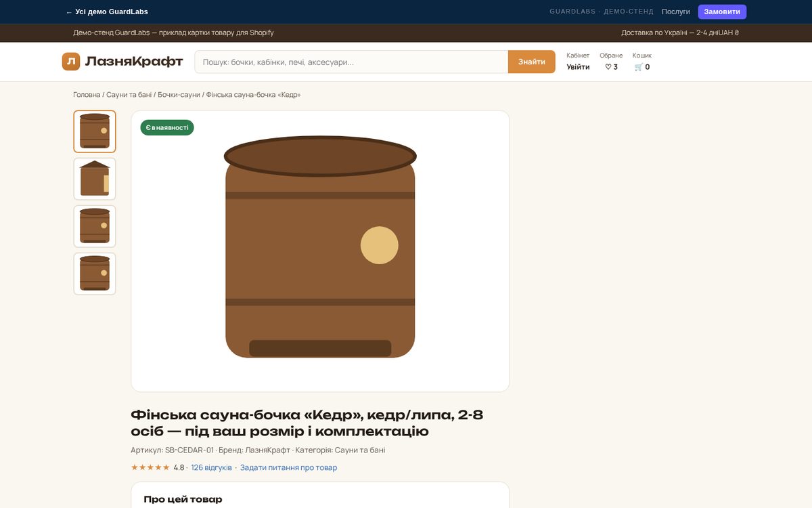The image size is (812, 508).
Task: Focus the product search input field
Action: coord(351,62)
